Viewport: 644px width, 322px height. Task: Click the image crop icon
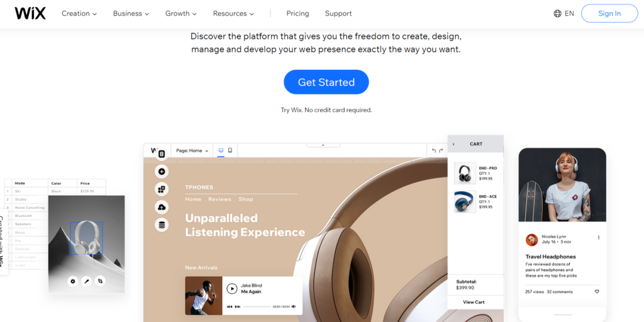point(100,281)
